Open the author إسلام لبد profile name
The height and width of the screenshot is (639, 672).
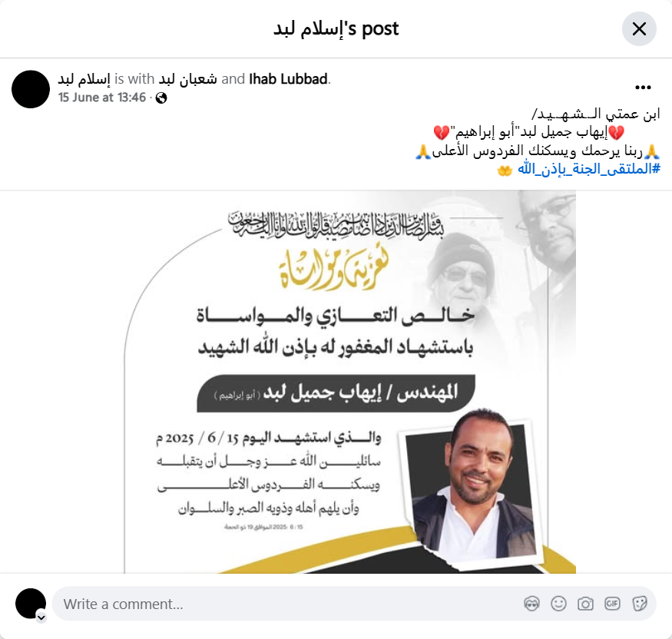click(x=84, y=79)
